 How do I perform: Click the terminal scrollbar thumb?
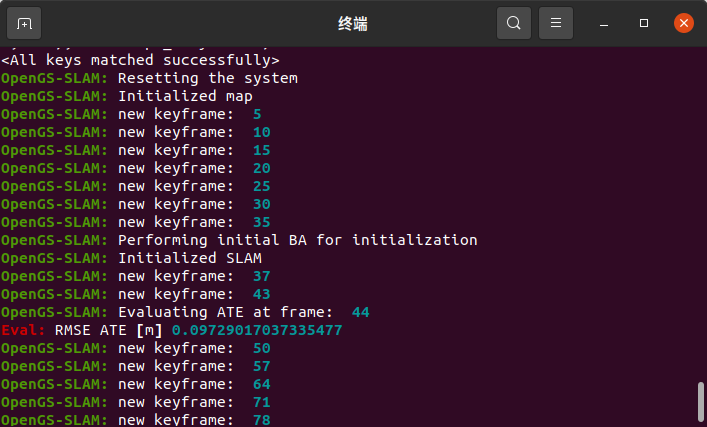point(700,402)
